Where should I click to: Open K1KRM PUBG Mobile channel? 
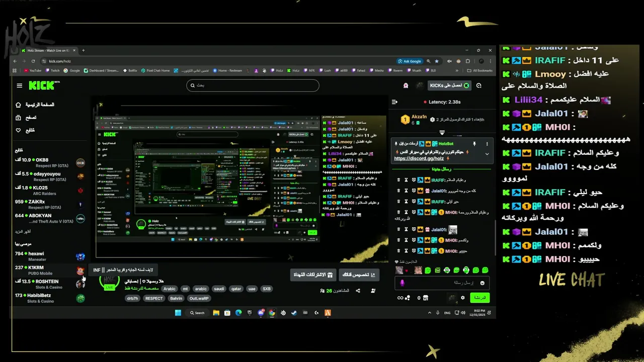click(x=50, y=270)
